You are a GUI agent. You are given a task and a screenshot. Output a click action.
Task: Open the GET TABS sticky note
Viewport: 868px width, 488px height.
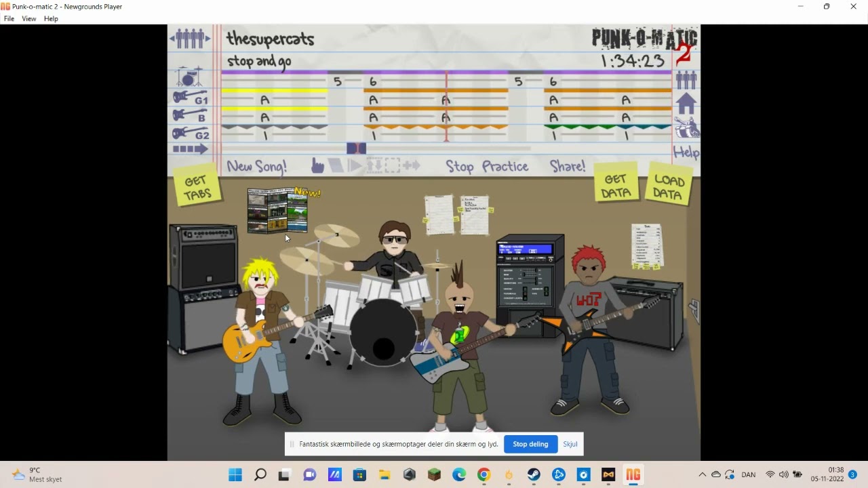tap(197, 188)
